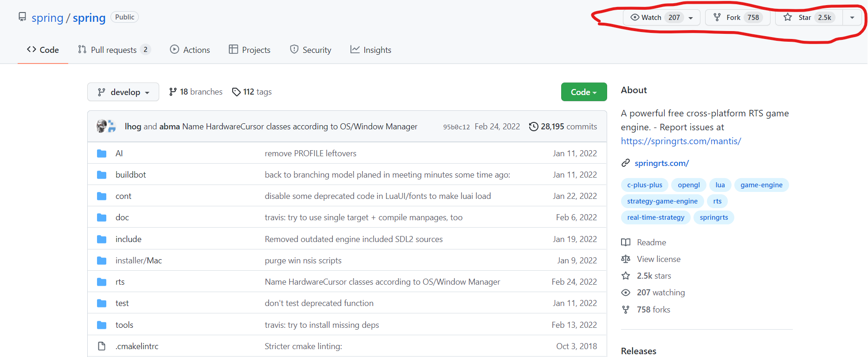Select the opengl topic tag
Image resolution: width=868 pixels, height=357 pixels.
pyautogui.click(x=689, y=185)
